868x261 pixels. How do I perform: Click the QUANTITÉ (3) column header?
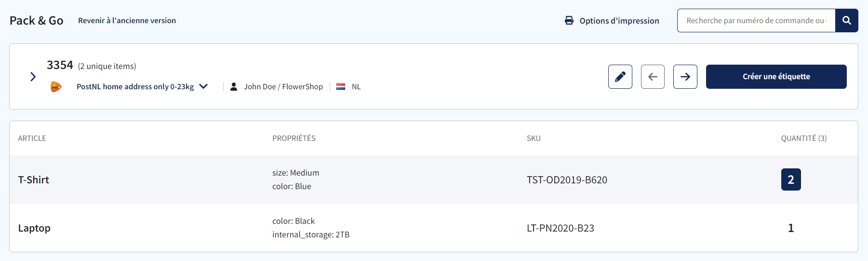pos(804,138)
